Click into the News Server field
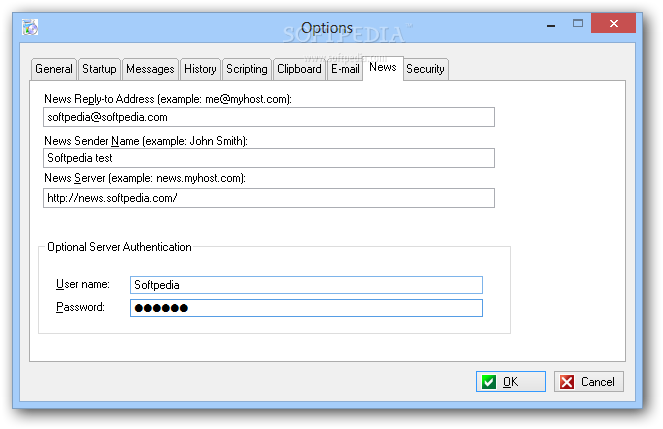 (x=269, y=198)
